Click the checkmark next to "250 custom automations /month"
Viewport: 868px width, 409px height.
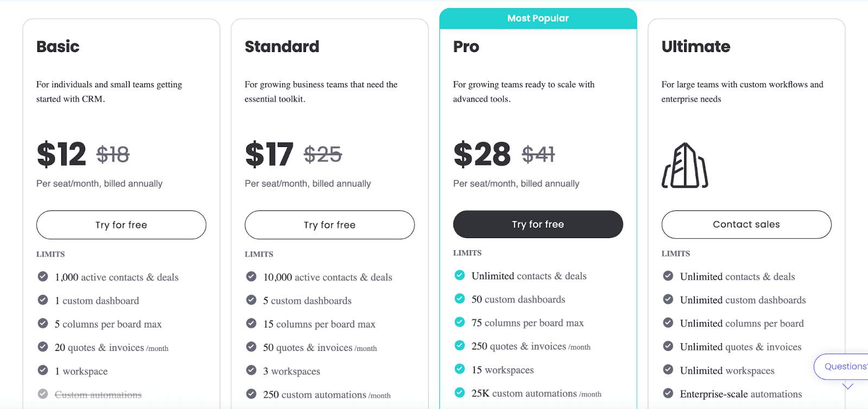251,394
